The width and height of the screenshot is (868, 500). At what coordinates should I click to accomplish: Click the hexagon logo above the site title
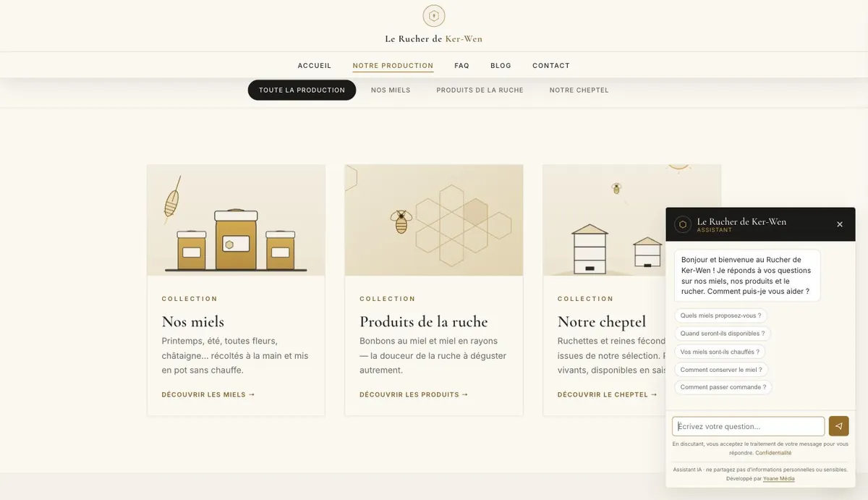pos(433,16)
